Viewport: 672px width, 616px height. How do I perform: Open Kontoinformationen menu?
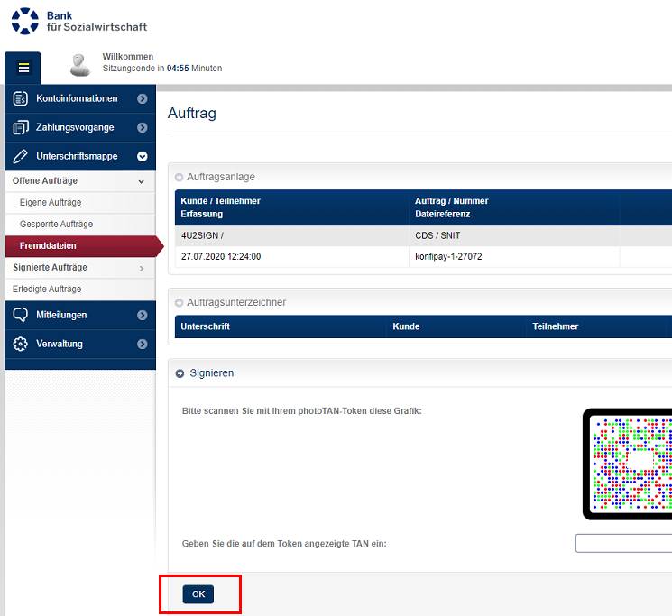pyautogui.click(x=80, y=98)
